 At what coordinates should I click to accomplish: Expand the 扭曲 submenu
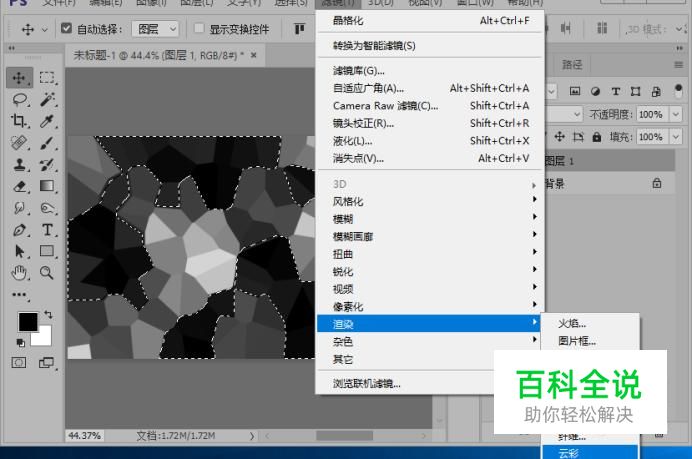click(430, 254)
